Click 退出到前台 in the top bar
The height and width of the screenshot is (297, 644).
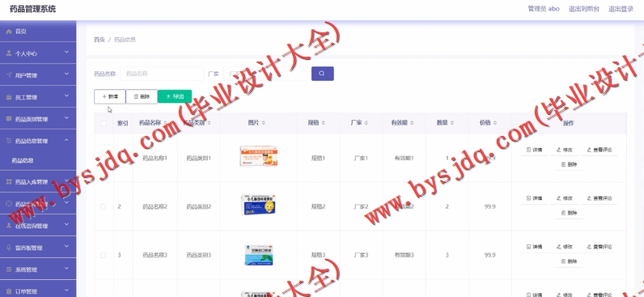583,9
